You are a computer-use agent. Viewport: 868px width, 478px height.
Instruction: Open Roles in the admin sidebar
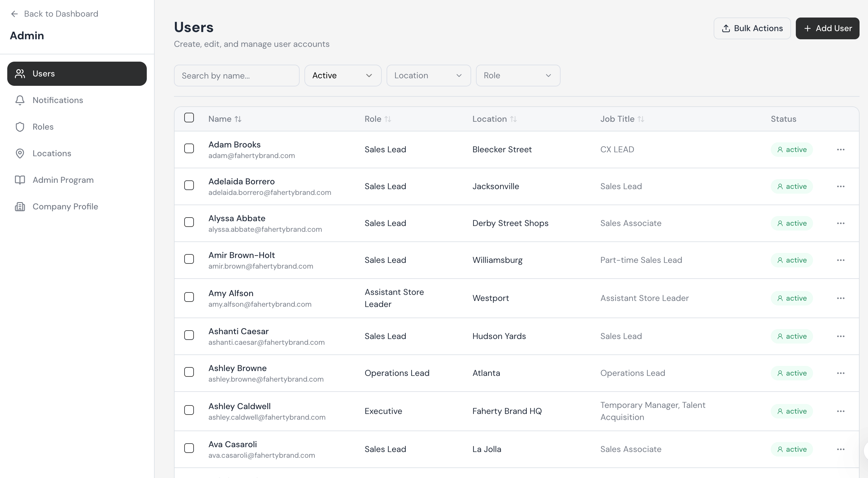point(77,127)
